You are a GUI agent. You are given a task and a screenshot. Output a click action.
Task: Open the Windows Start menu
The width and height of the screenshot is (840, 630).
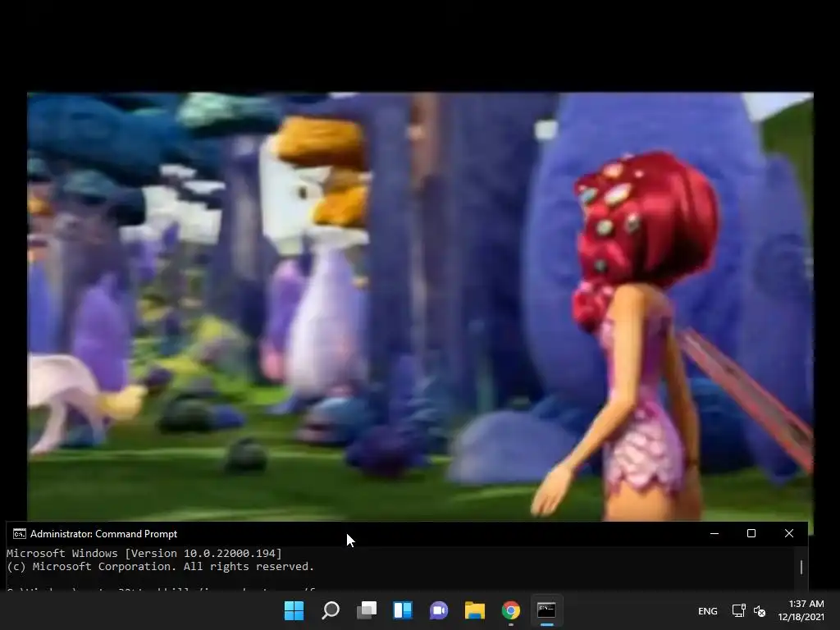[294, 610]
